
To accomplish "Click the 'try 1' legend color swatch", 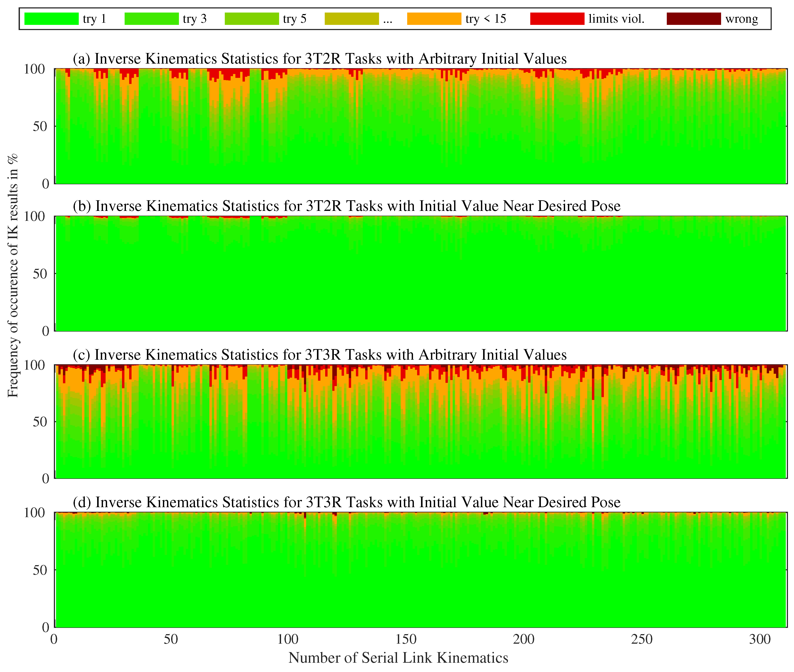I will point(51,19).
